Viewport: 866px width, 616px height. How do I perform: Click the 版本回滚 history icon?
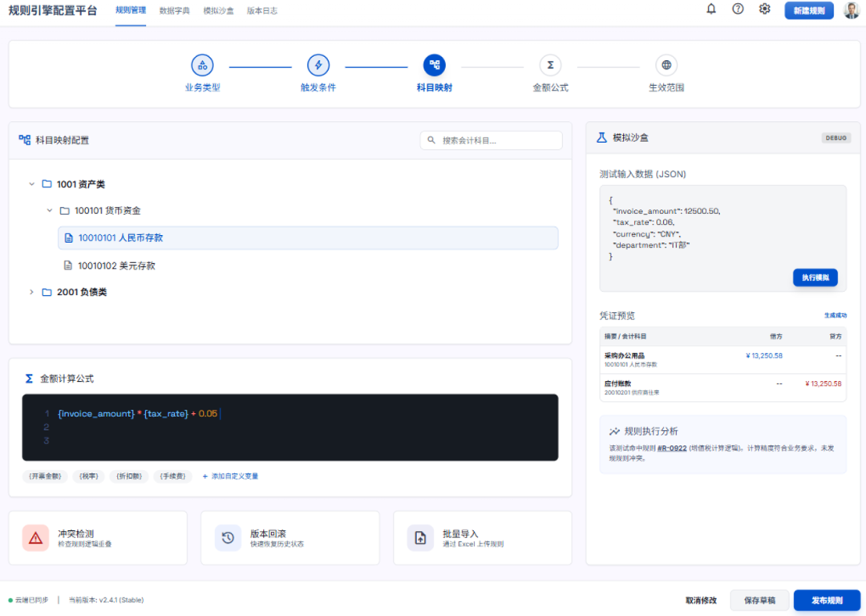[228, 537]
